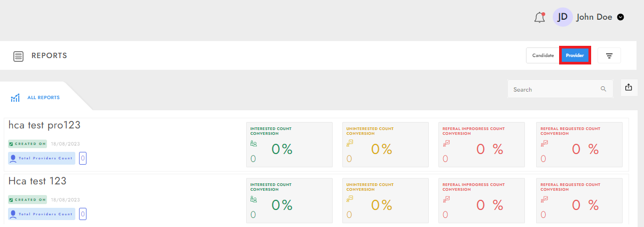Click the search magnifier icon
This screenshot has width=644, height=227.
point(603,90)
